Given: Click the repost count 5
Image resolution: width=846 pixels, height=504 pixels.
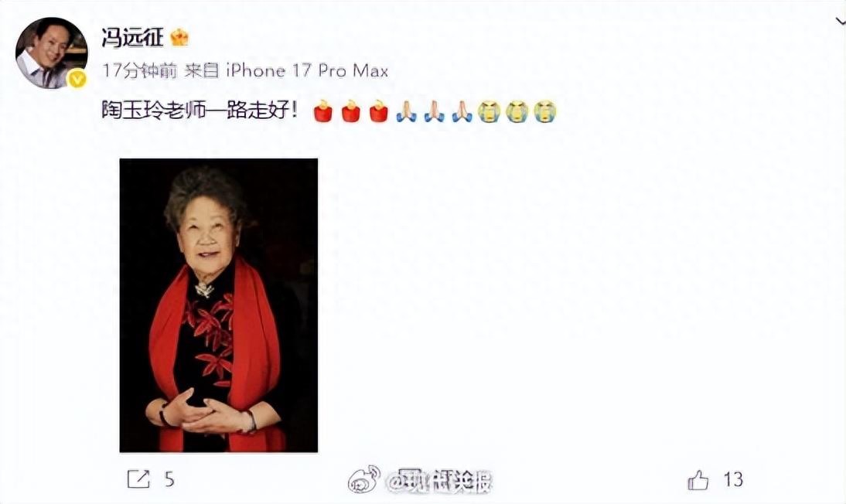Looking at the screenshot, I should 169,479.
